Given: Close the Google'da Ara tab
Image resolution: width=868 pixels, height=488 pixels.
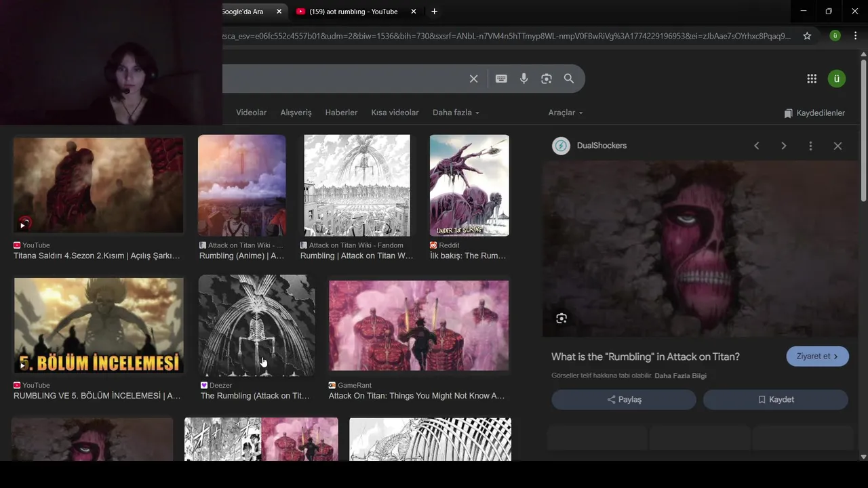Looking at the screenshot, I should click(x=279, y=12).
